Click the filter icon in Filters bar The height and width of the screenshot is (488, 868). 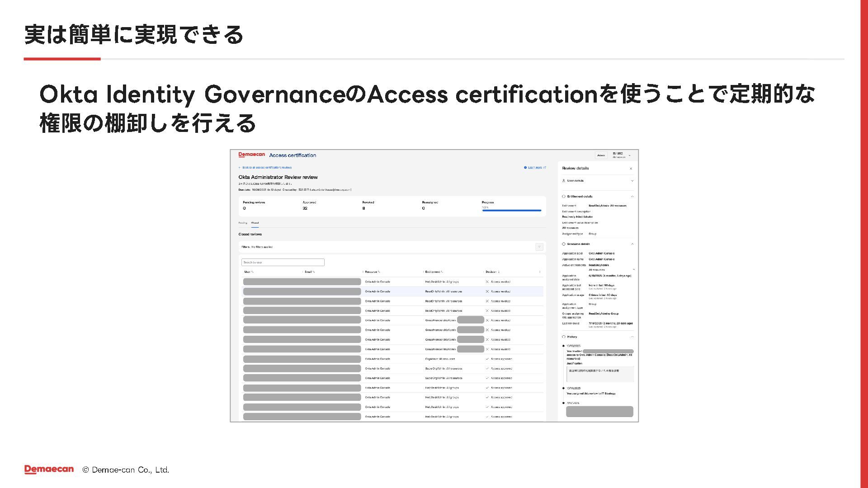click(539, 247)
